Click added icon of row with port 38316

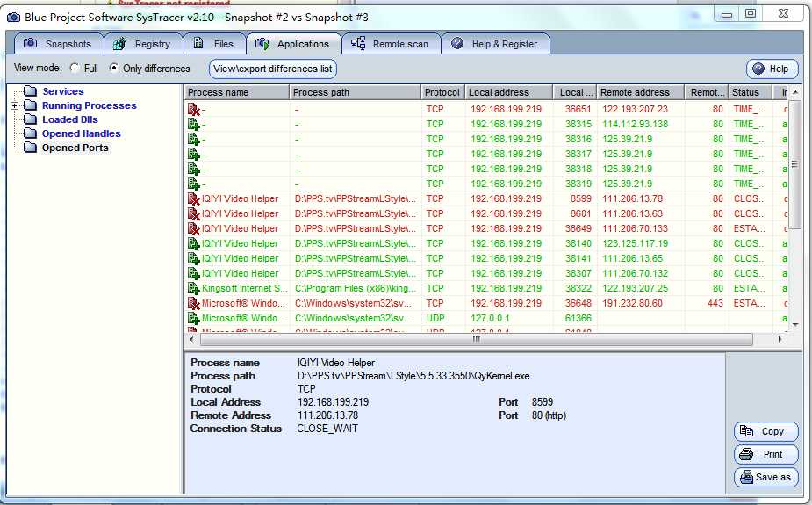[194, 140]
